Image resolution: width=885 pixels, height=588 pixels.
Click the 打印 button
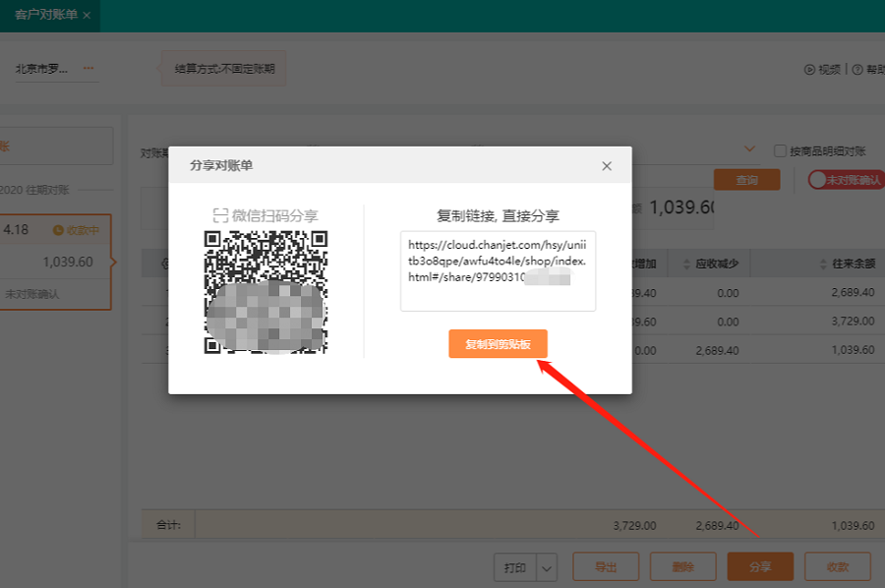(514, 567)
